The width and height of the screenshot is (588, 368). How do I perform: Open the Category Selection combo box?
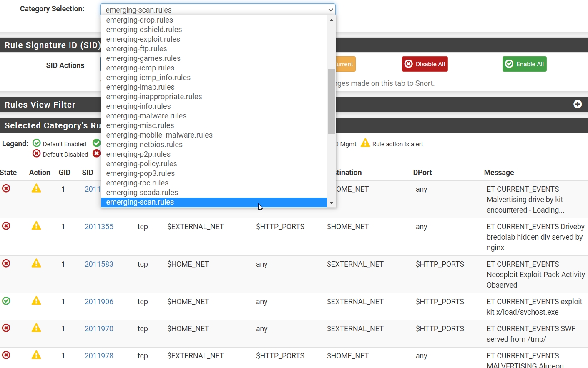tap(218, 10)
